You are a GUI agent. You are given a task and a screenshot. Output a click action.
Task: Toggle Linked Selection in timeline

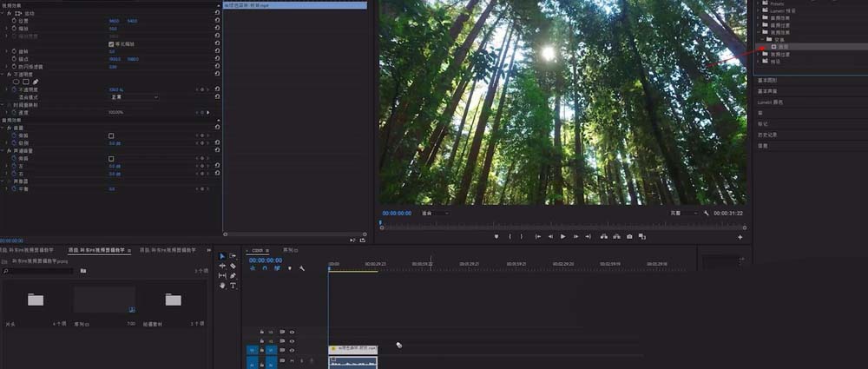(277, 268)
